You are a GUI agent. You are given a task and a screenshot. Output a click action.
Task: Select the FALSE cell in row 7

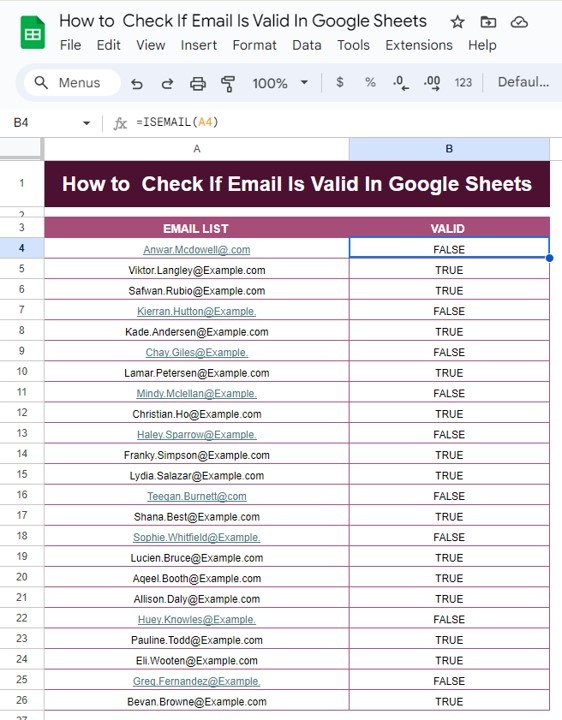tap(449, 311)
